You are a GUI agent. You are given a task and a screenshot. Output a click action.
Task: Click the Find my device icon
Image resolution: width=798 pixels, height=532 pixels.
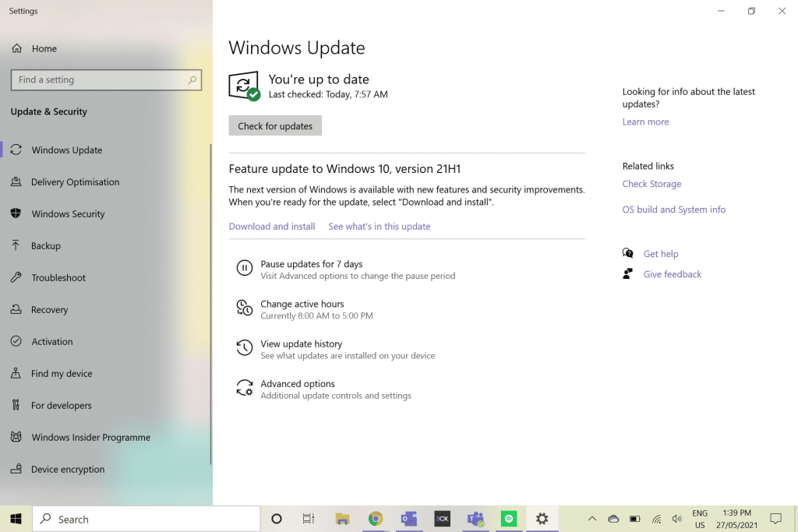(16, 373)
